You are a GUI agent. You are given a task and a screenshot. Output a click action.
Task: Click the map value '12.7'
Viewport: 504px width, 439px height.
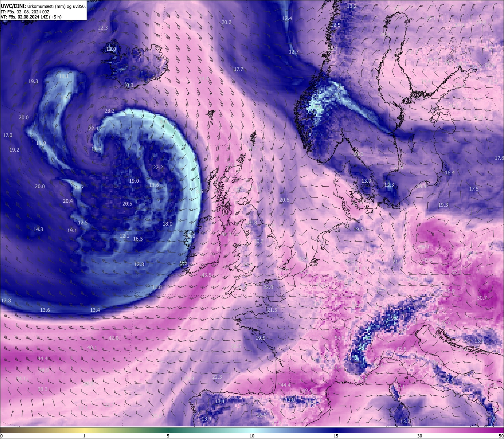coord(293,52)
